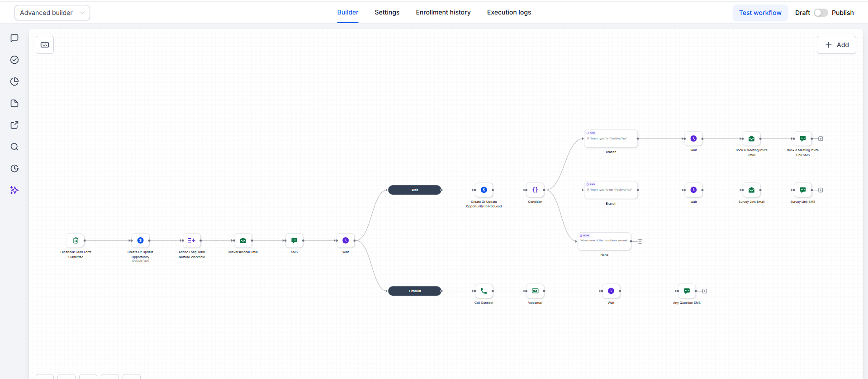The image size is (868, 379).
Task: Click the Add button on canvas
Action: (836, 45)
